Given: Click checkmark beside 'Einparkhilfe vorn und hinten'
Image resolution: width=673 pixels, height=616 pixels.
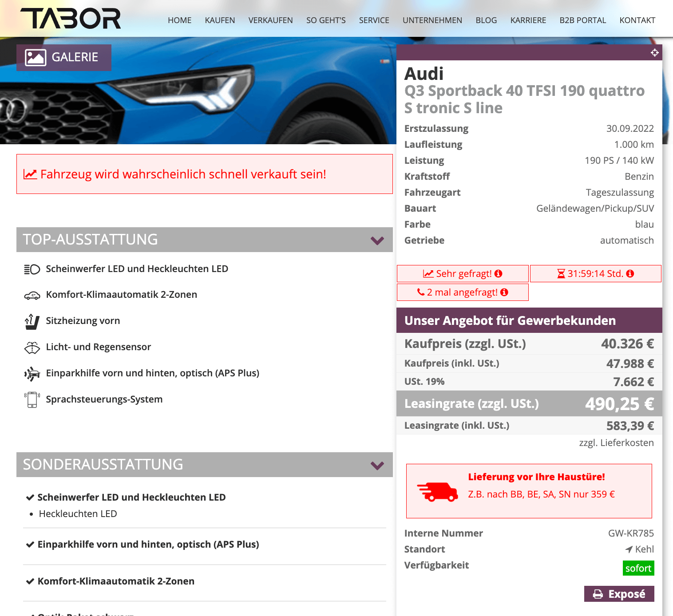Looking at the screenshot, I should tap(30, 545).
